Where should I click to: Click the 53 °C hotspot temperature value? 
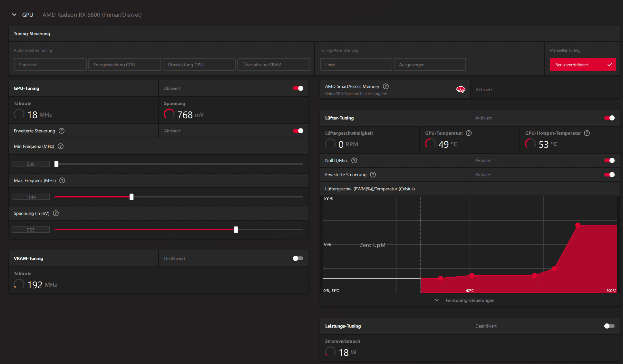pos(548,144)
